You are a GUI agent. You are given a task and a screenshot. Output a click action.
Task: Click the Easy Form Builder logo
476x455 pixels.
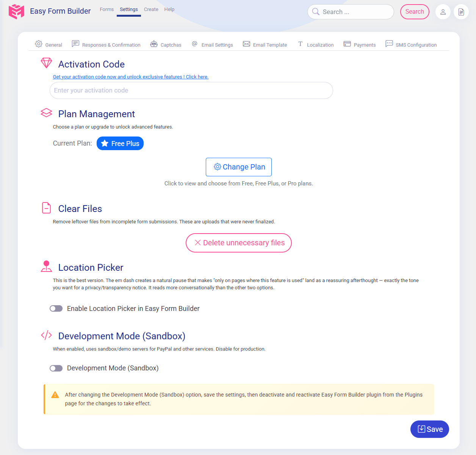pos(16,11)
